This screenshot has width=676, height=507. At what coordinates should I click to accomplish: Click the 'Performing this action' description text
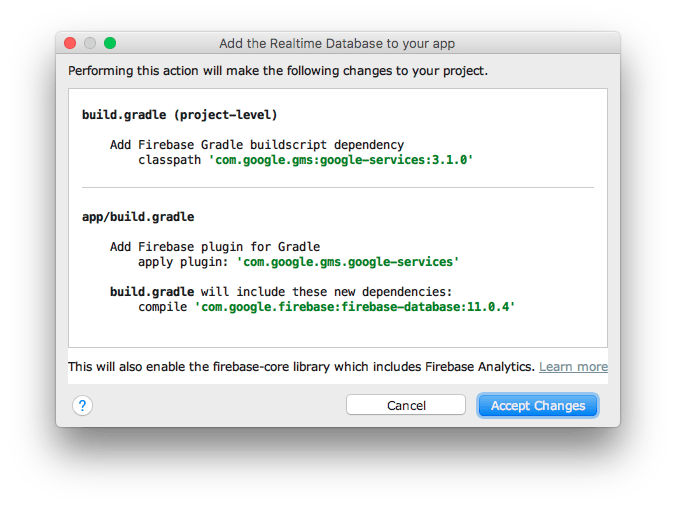[x=278, y=71]
